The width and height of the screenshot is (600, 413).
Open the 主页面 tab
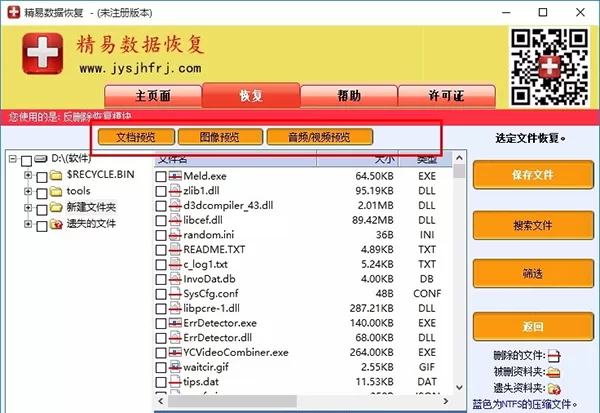[x=153, y=96]
